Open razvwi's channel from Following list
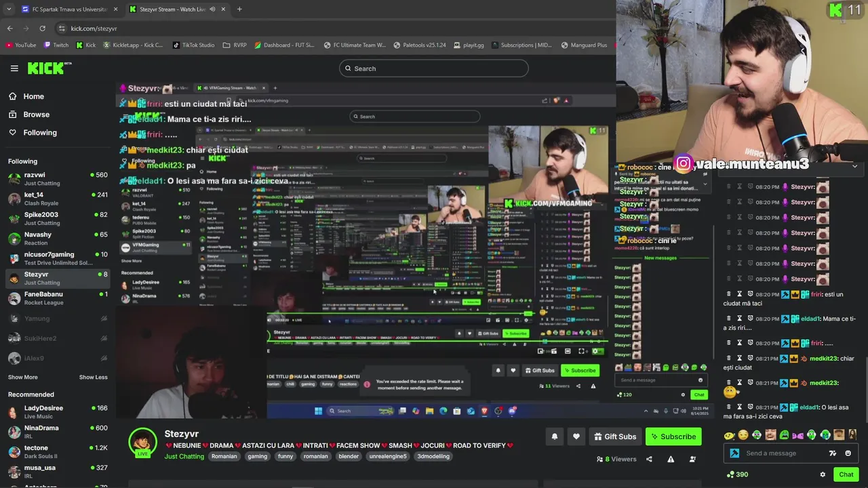The width and height of the screenshot is (868, 488). [x=58, y=179]
